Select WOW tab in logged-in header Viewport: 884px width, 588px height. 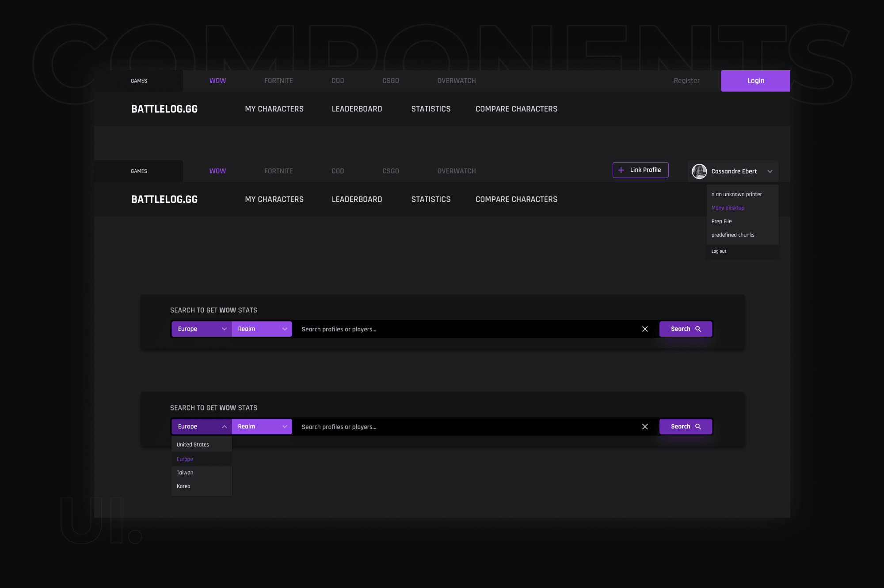coord(217,171)
